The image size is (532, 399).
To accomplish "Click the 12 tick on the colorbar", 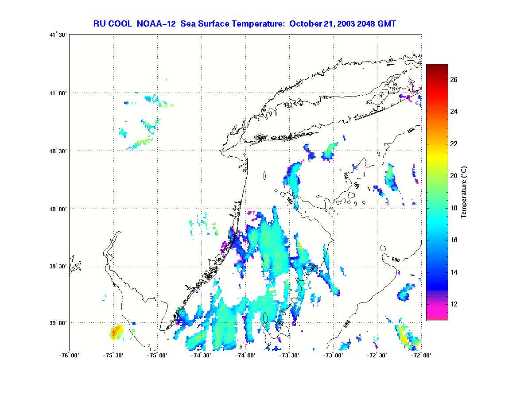I will point(454,304).
